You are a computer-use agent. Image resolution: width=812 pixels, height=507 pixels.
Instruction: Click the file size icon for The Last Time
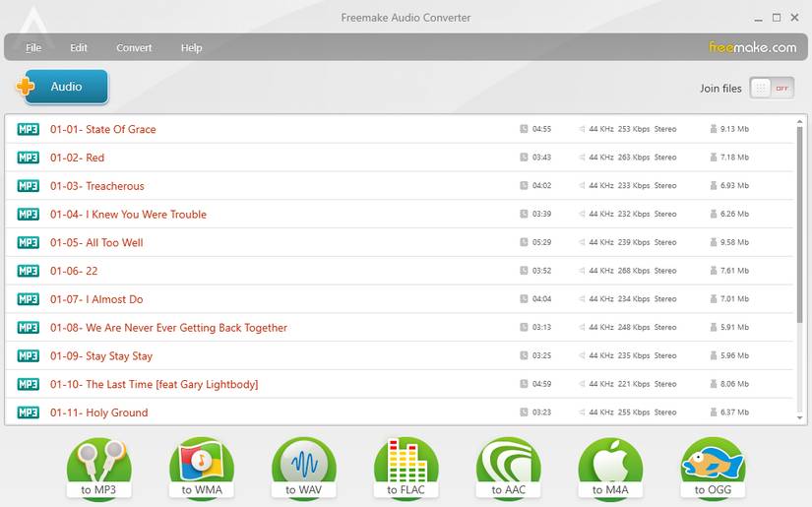point(714,384)
